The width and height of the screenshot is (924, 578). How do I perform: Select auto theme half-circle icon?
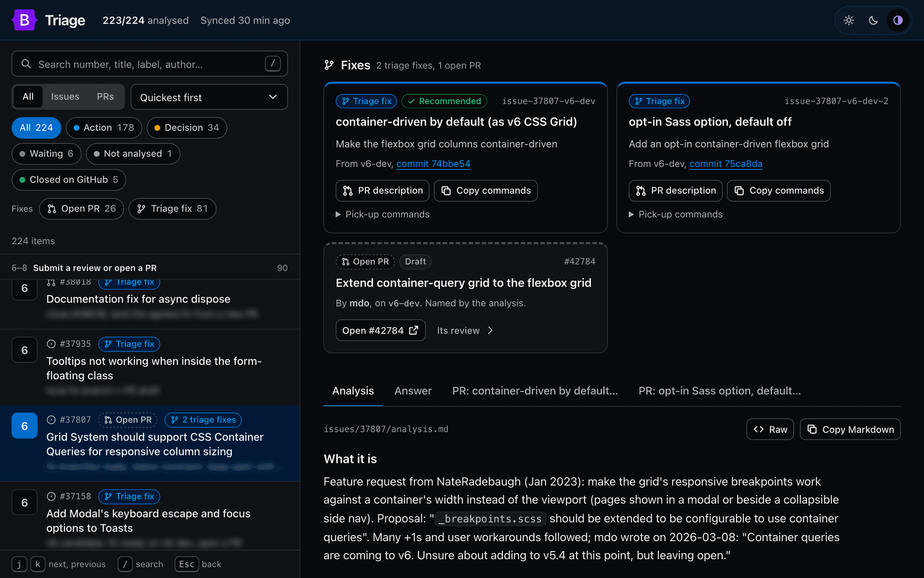coord(898,20)
